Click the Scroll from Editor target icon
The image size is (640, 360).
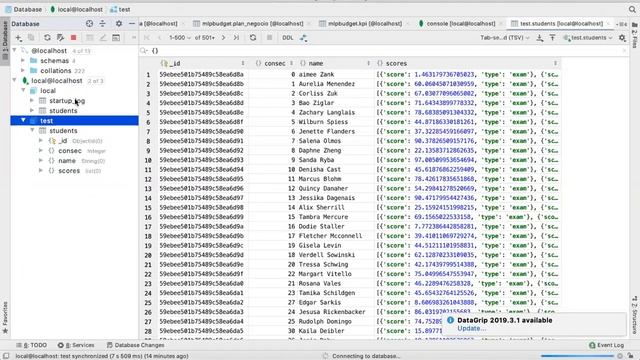click(x=89, y=24)
